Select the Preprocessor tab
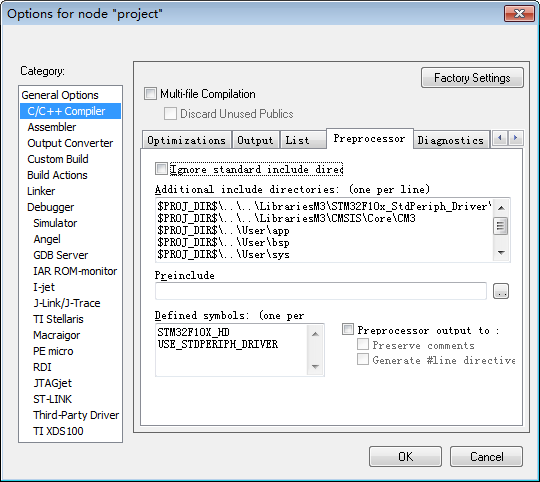540x482 pixels. (x=369, y=139)
